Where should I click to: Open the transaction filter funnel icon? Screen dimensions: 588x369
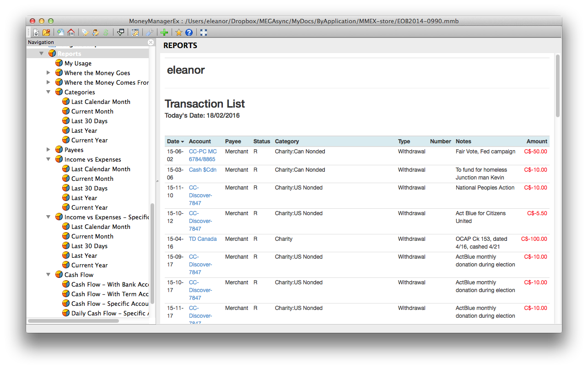pos(121,33)
